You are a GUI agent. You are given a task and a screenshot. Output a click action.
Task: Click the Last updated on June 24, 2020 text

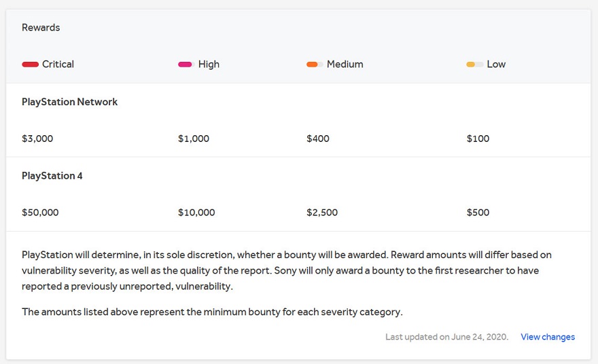coord(446,337)
